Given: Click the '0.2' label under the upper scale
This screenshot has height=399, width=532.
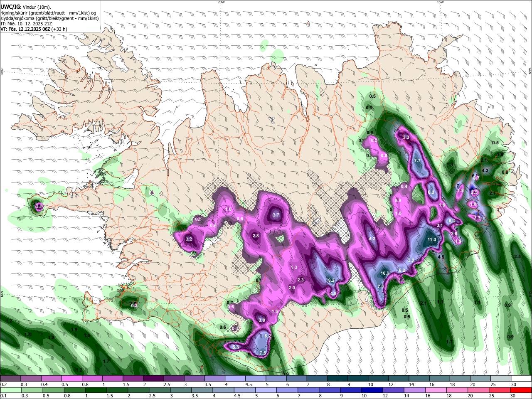Looking at the screenshot, I should click(x=3, y=384).
